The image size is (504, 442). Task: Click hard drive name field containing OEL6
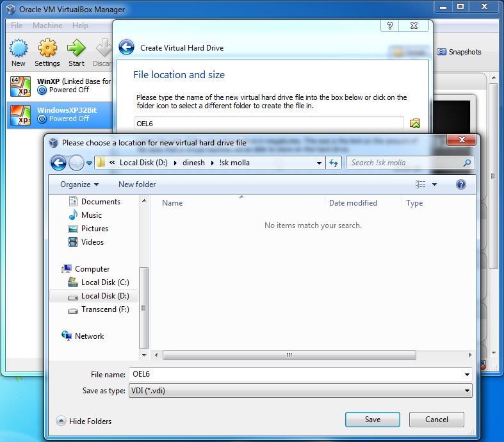(x=269, y=124)
